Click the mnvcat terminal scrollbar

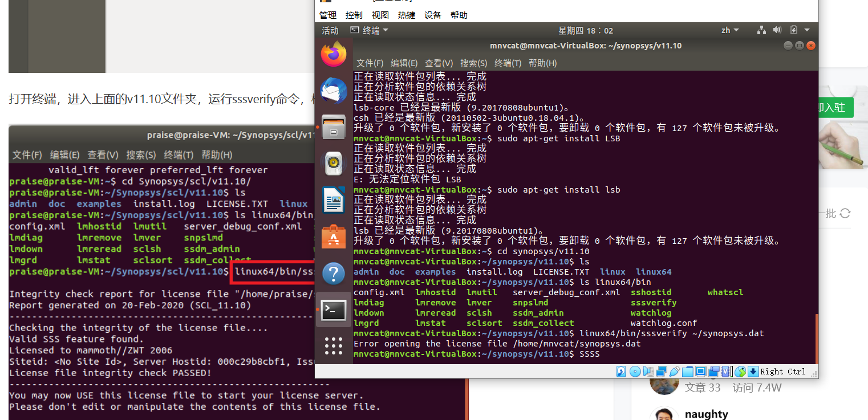[816, 339]
